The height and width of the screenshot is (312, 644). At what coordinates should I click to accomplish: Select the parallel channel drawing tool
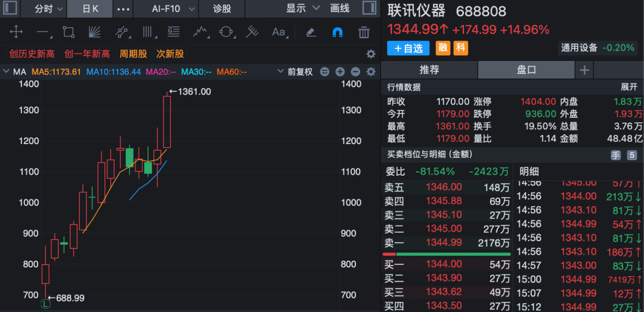click(122, 32)
